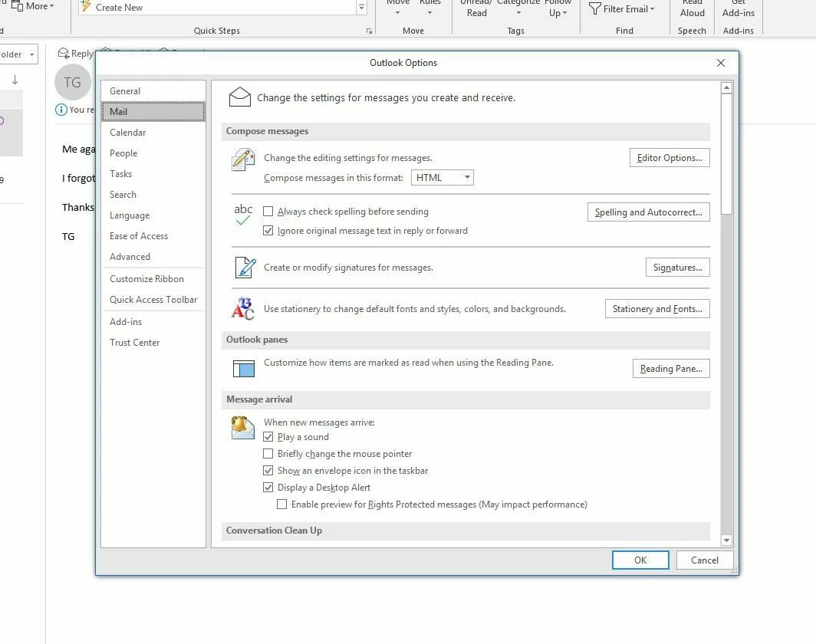
Task: Enable Briefly change the mouse pointer
Action: tap(268, 454)
